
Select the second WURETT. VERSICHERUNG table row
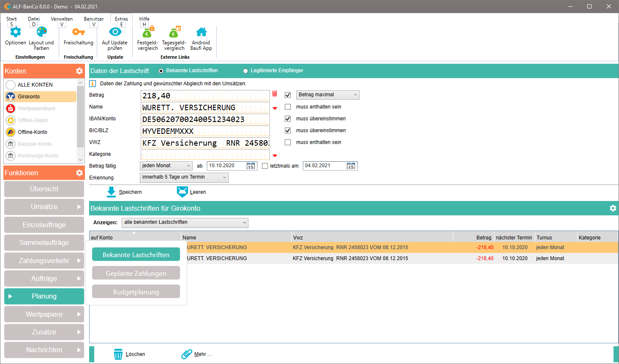click(x=354, y=258)
